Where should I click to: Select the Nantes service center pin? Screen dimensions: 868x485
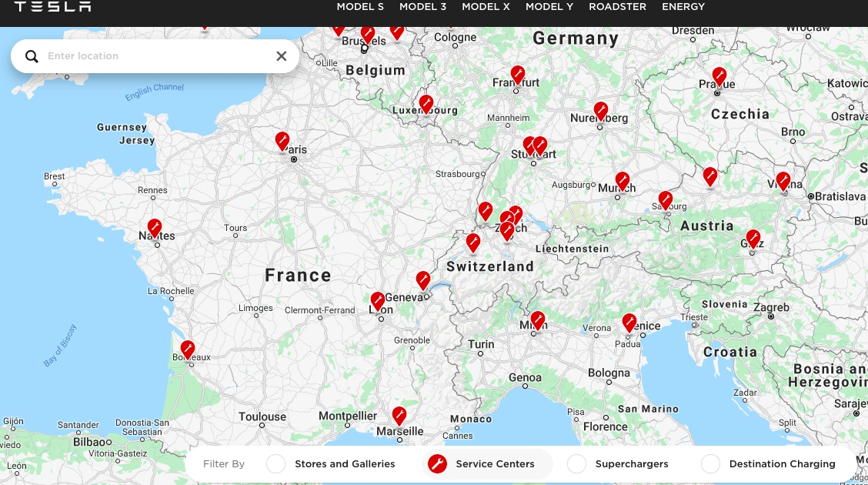coord(155,228)
